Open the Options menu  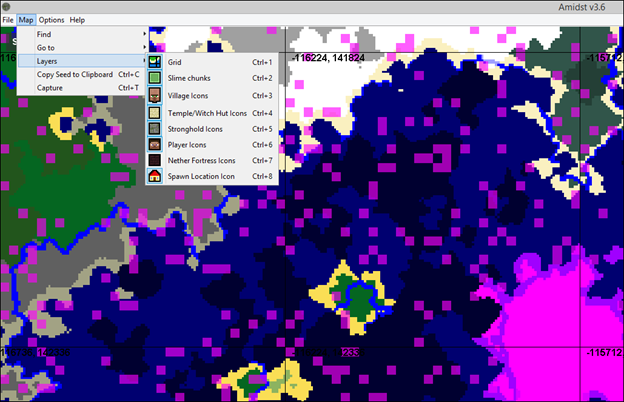tap(51, 20)
